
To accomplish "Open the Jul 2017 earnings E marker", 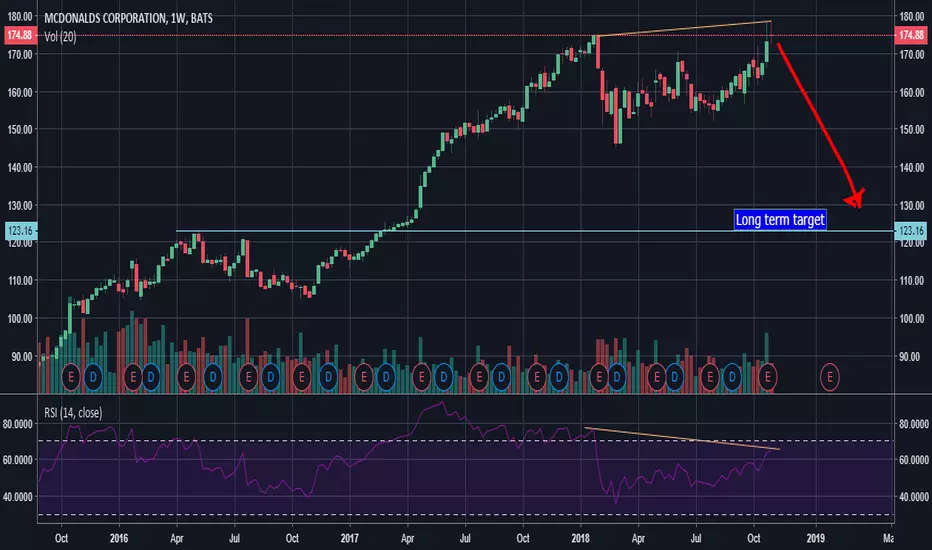I will click(479, 377).
